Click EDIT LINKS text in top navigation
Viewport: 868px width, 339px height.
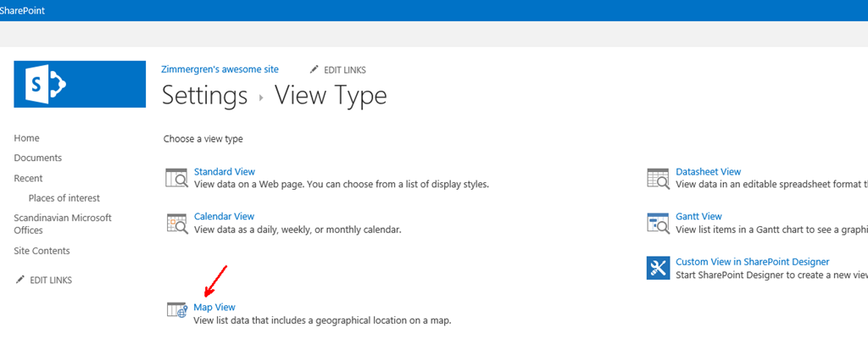pyautogui.click(x=345, y=69)
